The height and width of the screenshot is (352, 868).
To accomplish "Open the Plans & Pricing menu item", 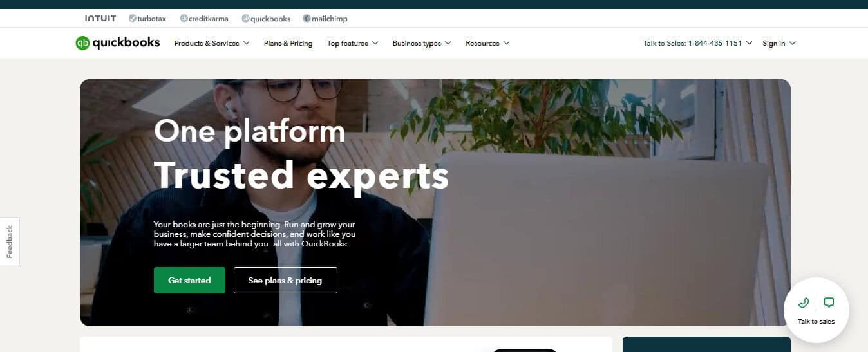I will [x=288, y=43].
